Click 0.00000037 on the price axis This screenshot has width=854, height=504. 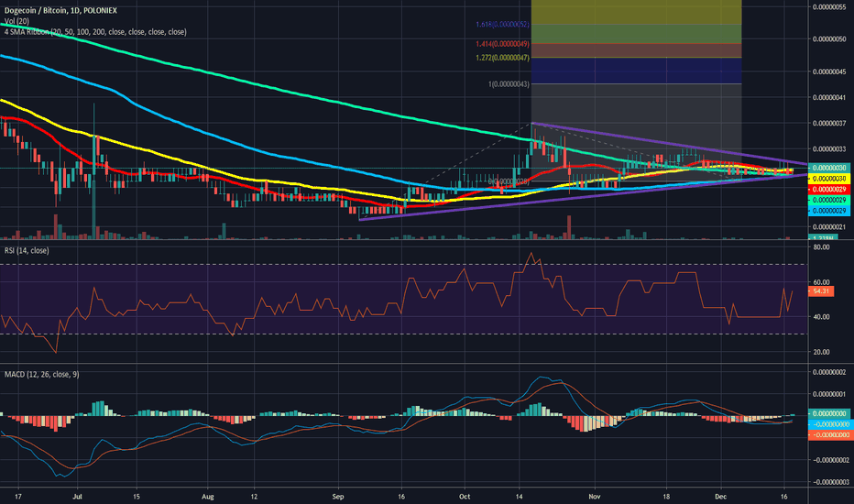[x=830, y=123]
